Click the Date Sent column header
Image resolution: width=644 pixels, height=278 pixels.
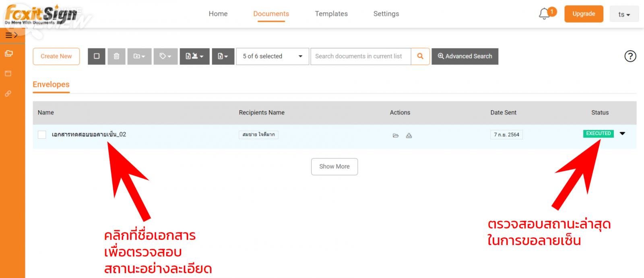point(503,113)
